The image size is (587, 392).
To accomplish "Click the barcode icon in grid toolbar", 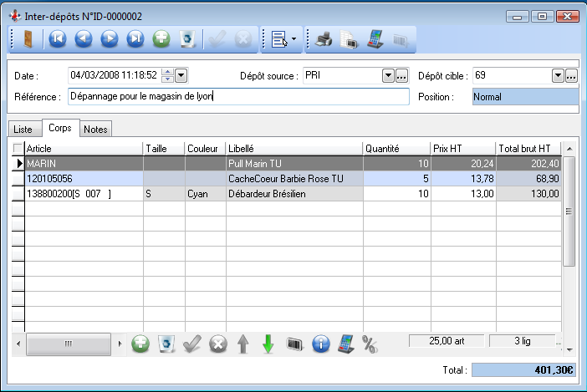I will click(x=293, y=344).
